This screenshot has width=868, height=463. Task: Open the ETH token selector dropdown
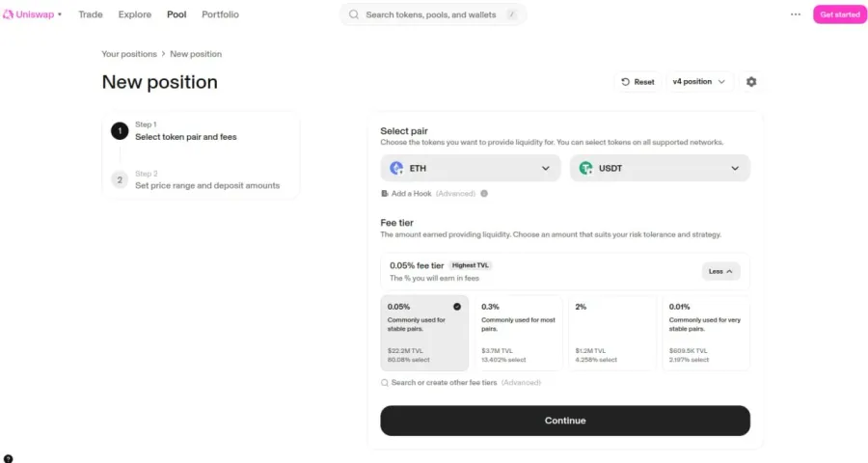point(470,168)
